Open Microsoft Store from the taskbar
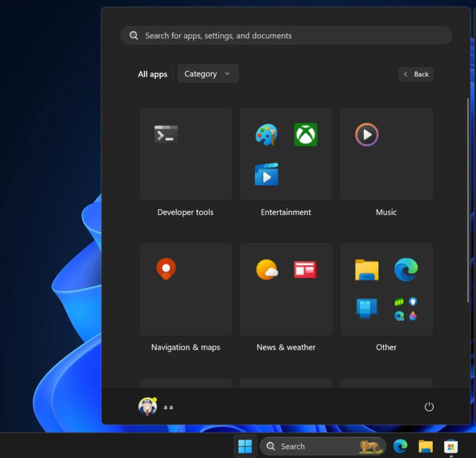476x458 pixels. click(451, 446)
